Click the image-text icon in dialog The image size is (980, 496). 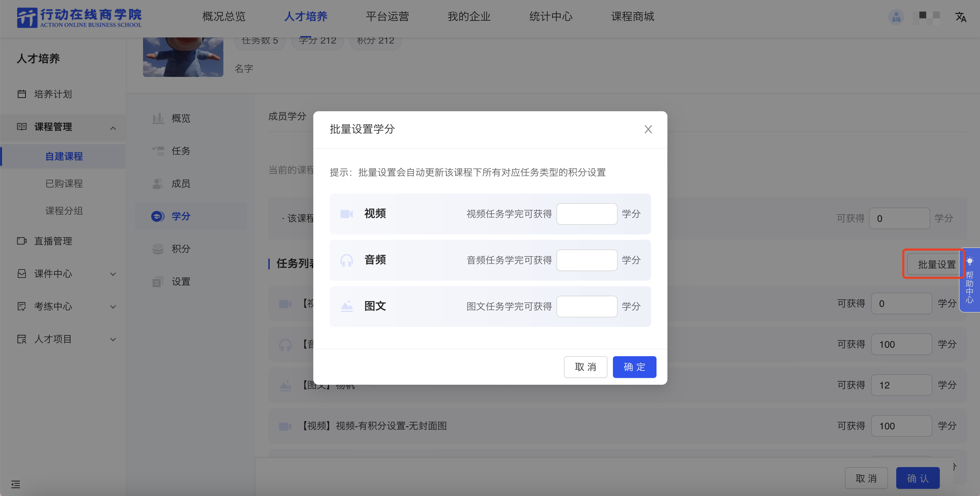pos(347,306)
